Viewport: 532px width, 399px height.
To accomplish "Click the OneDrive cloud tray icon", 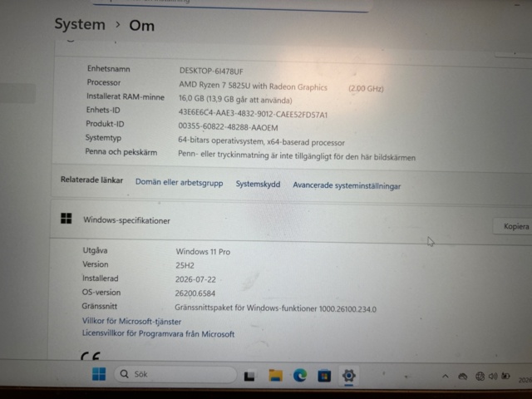I will click(463, 377).
